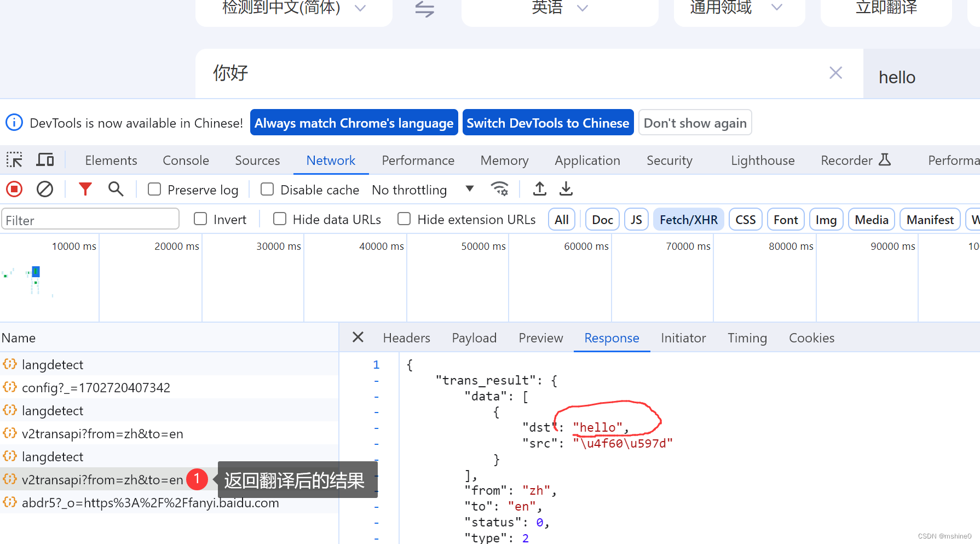This screenshot has width=980, height=544.
Task: Click the DevTools info notice icon
Action: pos(14,123)
